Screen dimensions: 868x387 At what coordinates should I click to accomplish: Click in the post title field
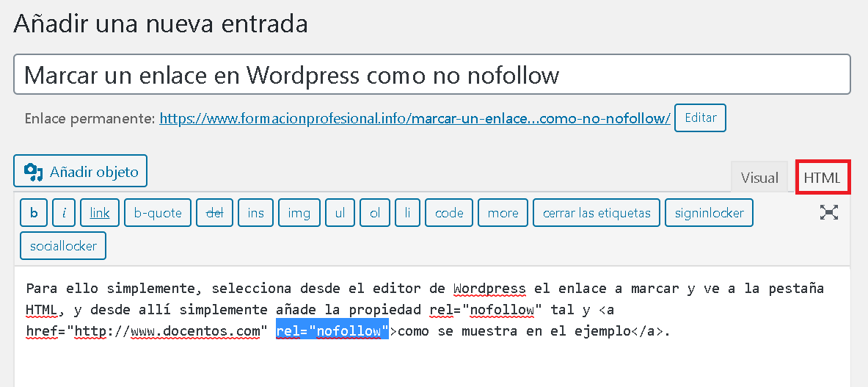pyautogui.click(x=431, y=74)
